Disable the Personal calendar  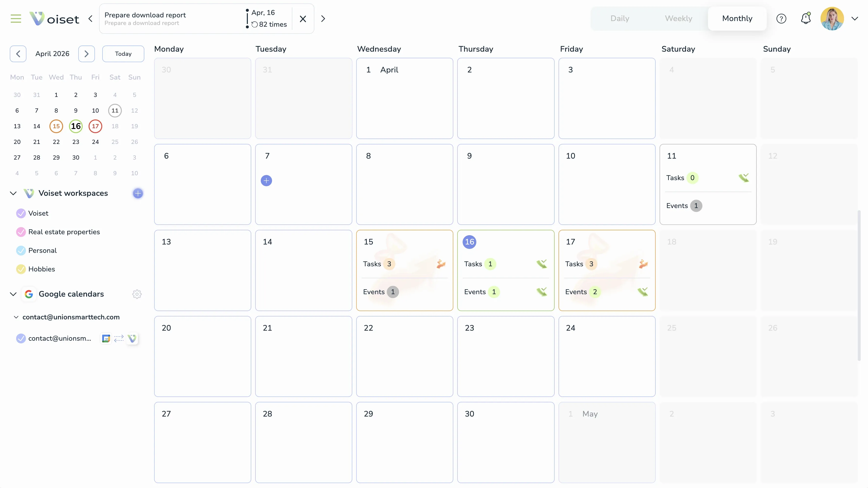[x=21, y=250]
